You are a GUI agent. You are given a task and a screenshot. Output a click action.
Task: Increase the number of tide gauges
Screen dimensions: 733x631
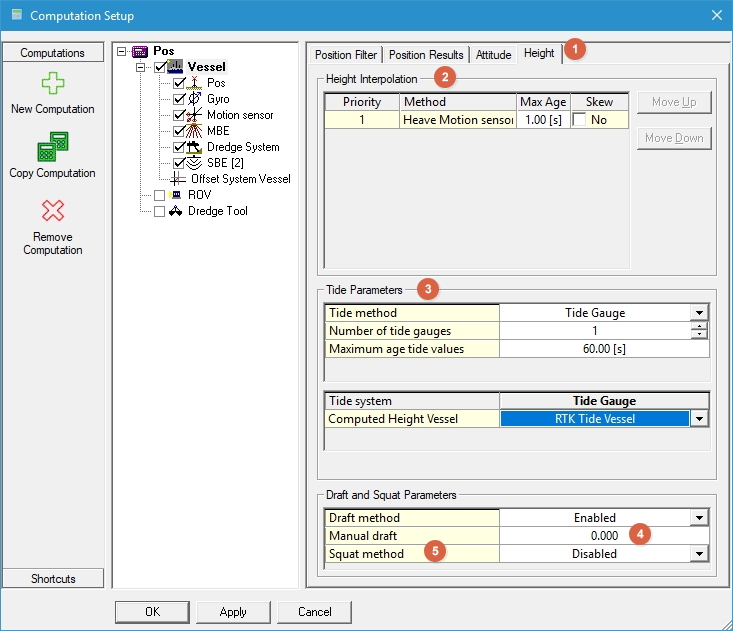(x=700, y=327)
